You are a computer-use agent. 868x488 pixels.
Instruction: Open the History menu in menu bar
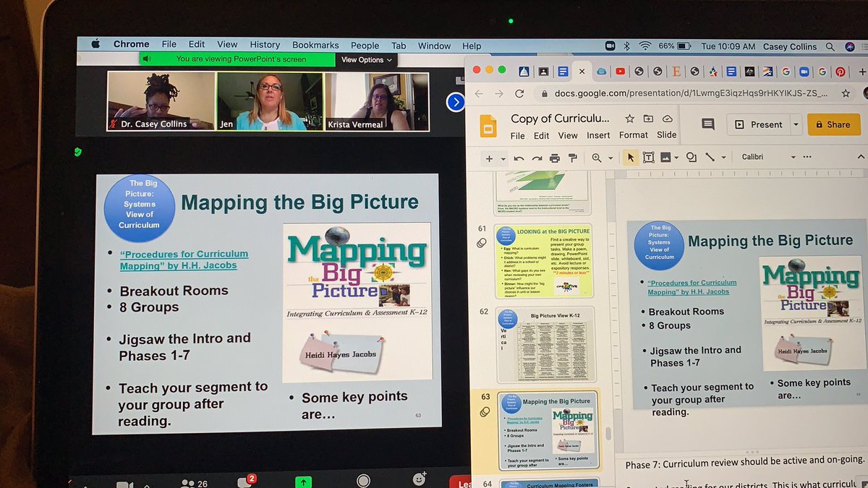(265, 45)
